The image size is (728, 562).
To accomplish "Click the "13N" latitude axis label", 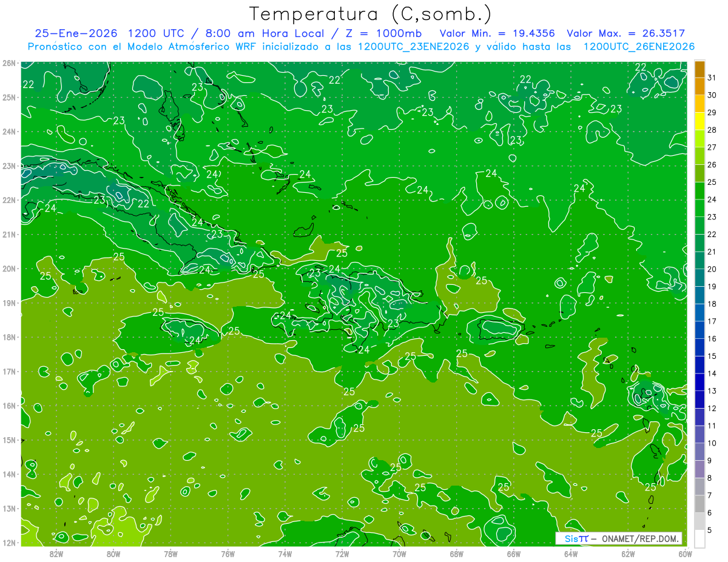I will click(9, 508).
